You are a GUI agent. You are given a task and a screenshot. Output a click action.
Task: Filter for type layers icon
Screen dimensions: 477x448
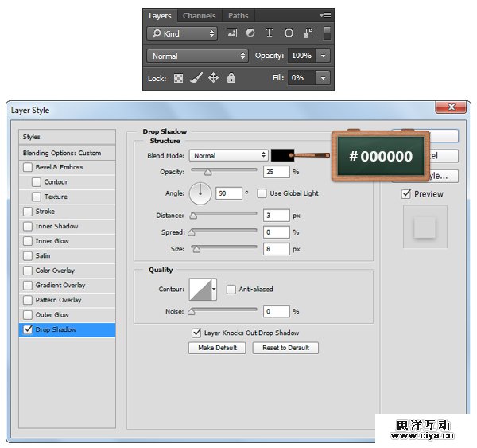[x=269, y=33]
